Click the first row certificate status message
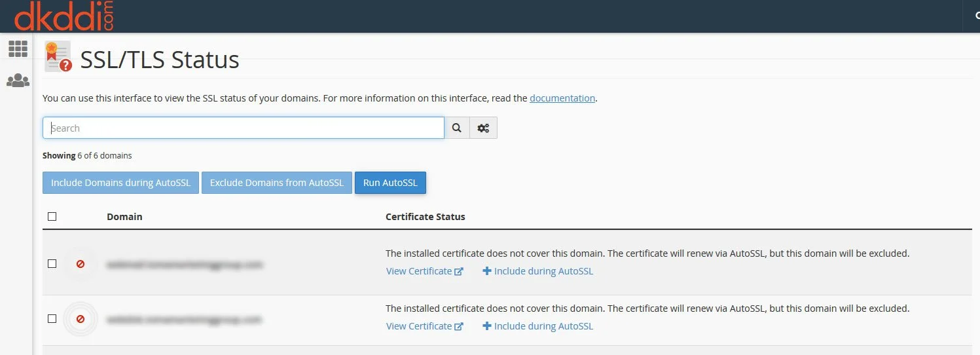The image size is (980, 355). [x=647, y=253]
